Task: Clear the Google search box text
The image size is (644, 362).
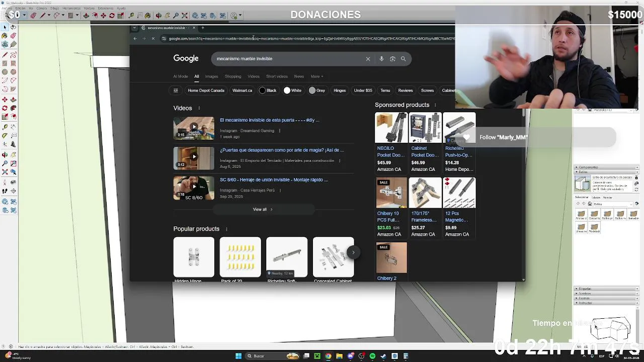Action: (368, 59)
